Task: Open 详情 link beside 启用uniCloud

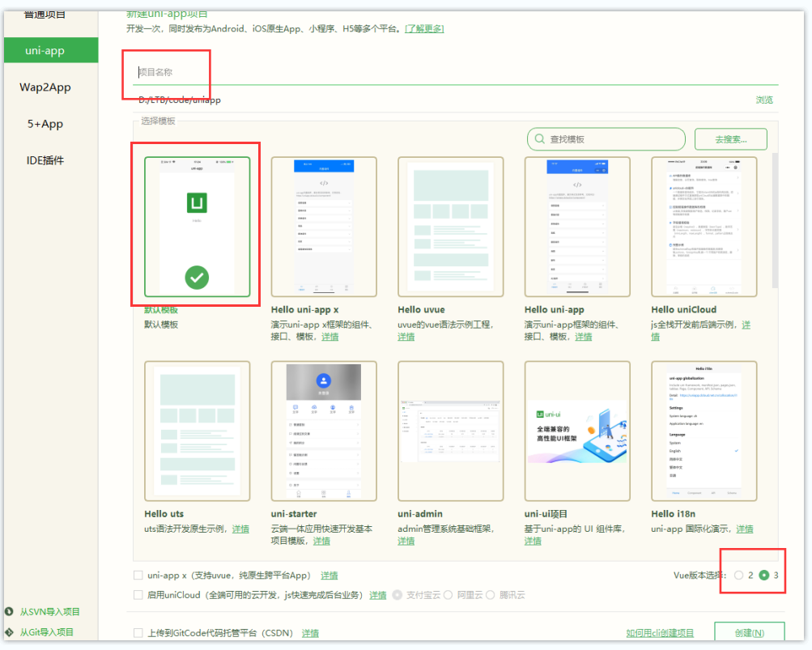Action: 377,595
